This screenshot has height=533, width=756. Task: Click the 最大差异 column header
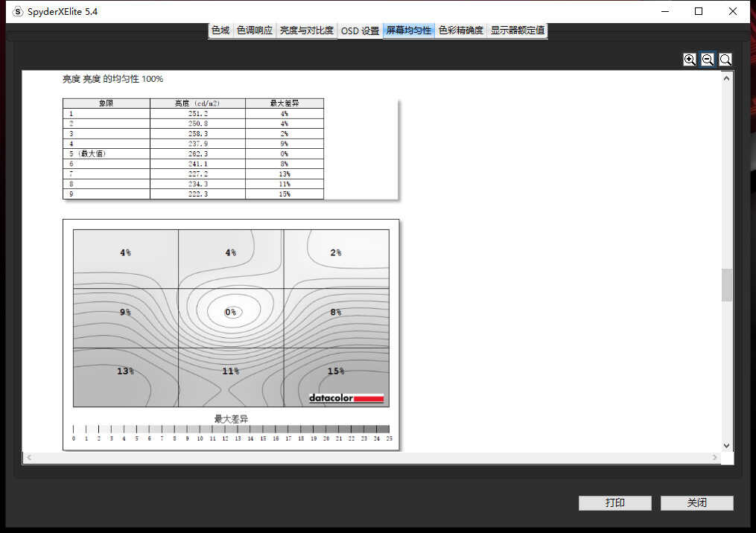point(285,103)
